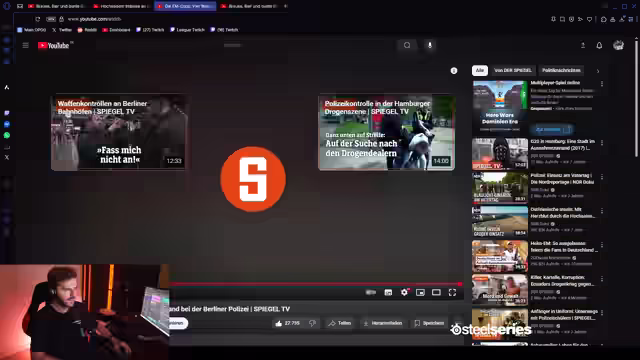Screen dimensions: 640x360
Task: Open the Dashboard bookmark
Action: click(x=116, y=30)
